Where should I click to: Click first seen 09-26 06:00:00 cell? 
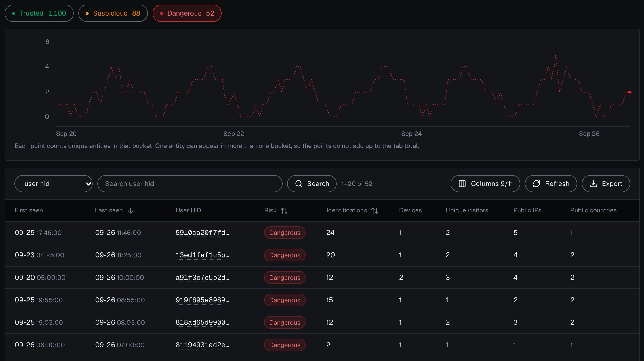40,345
